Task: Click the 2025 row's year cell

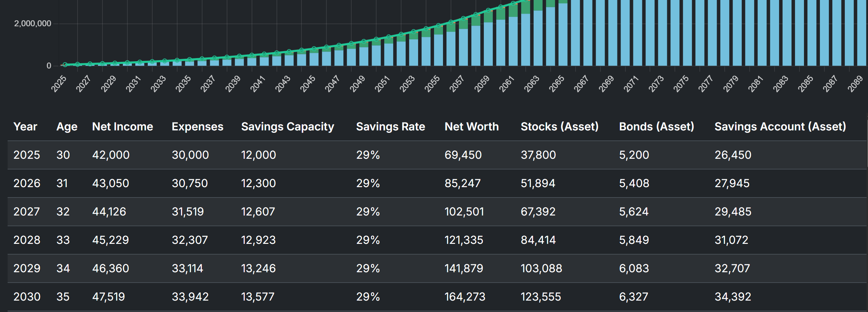Action: 27,155
